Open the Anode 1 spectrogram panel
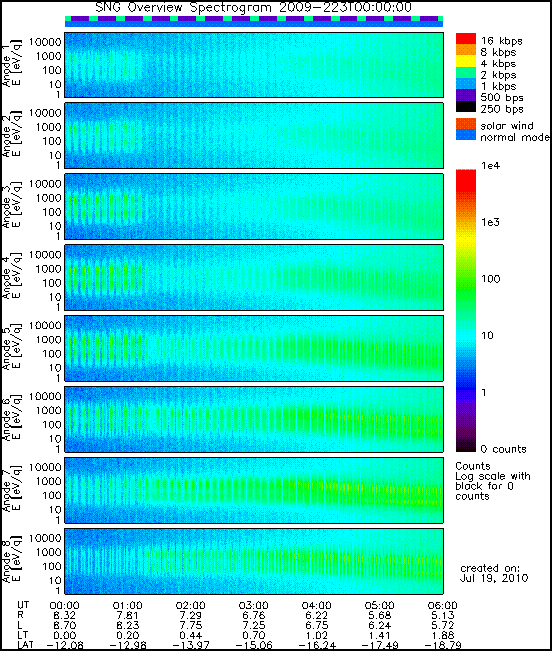Screen dimensions: 552x651 point(254,65)
